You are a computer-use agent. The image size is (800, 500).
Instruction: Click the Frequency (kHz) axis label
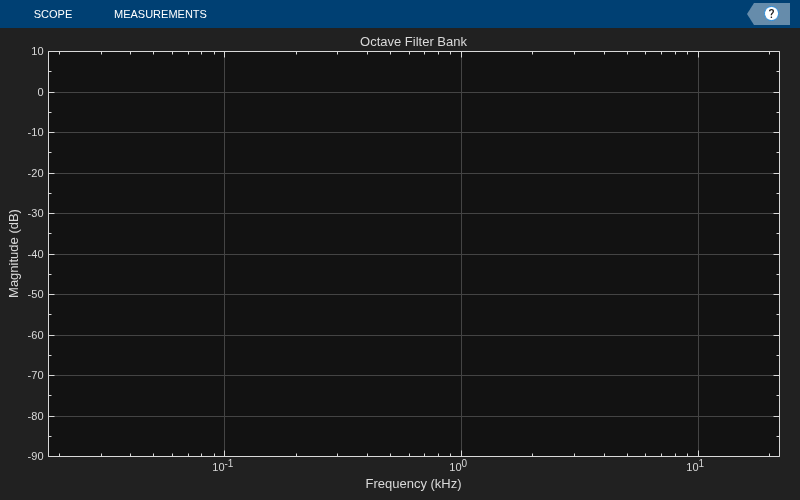click(x=413, y=484)
